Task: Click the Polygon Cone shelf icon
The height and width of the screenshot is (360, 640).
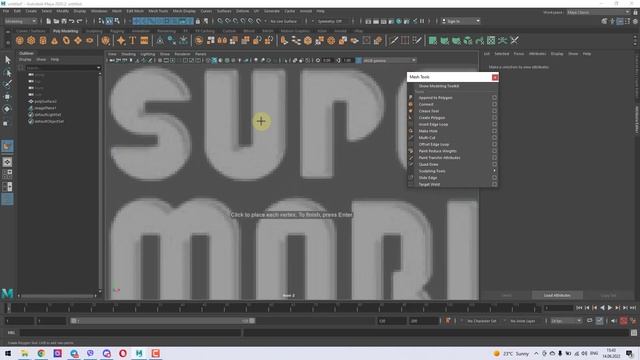Action: [54, 40]
